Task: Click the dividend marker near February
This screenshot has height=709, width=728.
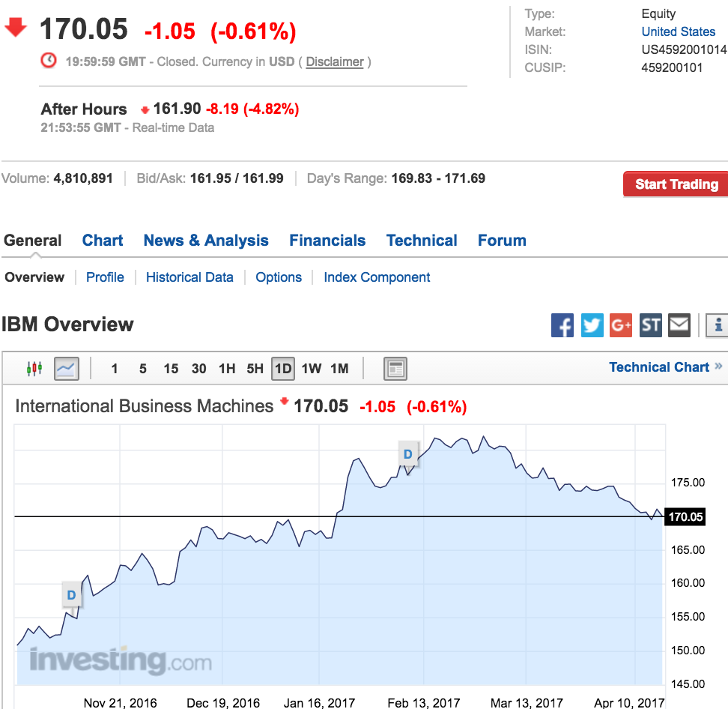Action: (408, 454)
